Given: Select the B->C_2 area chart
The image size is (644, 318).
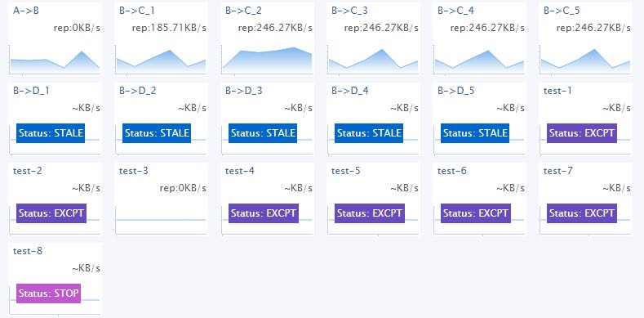Looking at the screenshot, I should pyautogui.click(x=267, y=60).
